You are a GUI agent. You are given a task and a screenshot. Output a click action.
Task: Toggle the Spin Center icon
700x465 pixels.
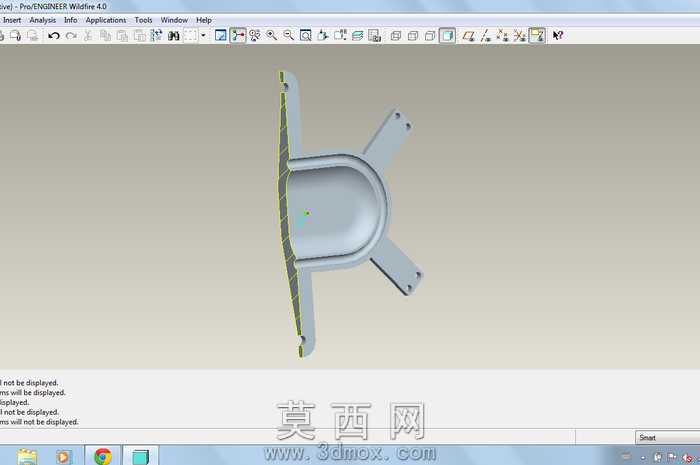(238, 36)
